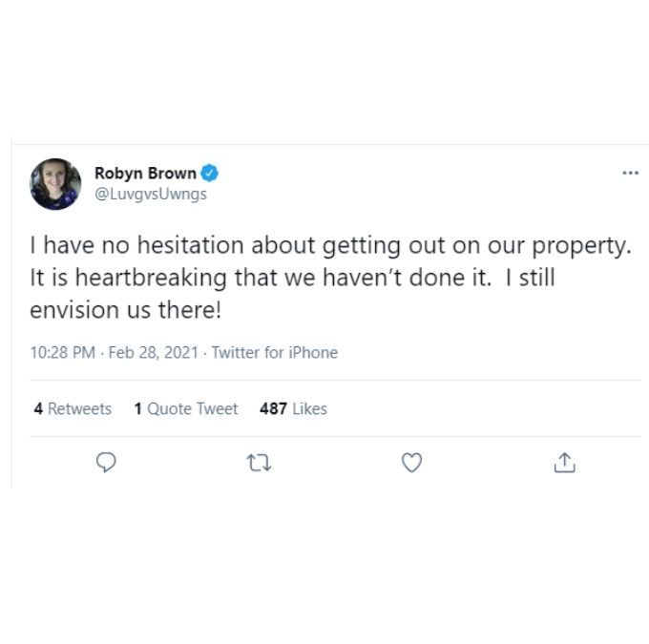Open the Robyn Brown display name link

145,173
